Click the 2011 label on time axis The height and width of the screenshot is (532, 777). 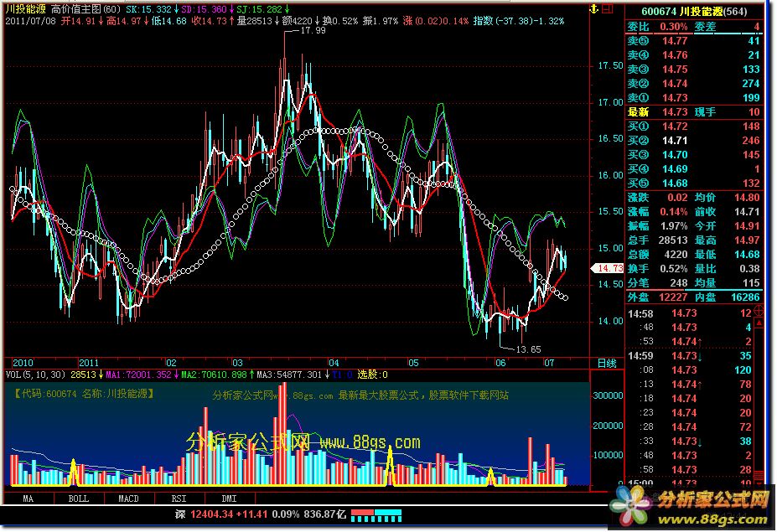click(x=89, y=363)
